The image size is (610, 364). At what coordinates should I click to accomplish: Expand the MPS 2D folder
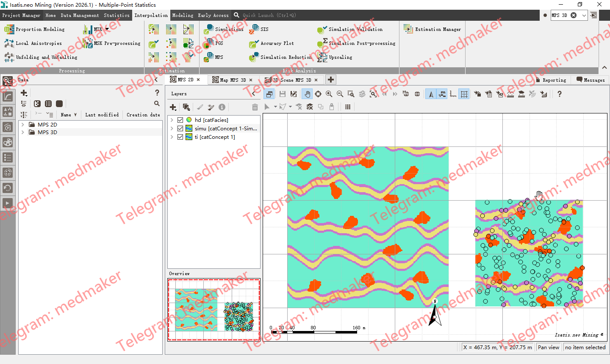point(23,125)
